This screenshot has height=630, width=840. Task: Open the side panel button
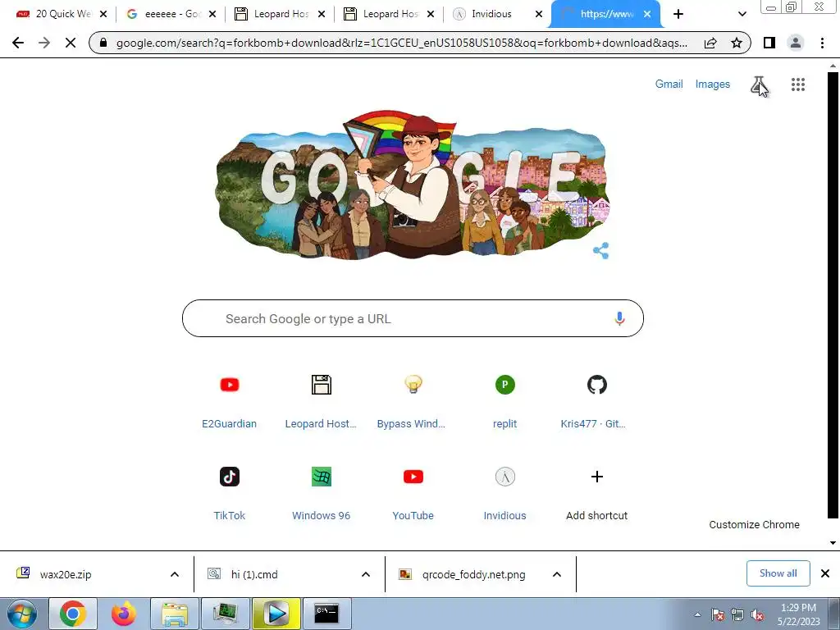point(769,43)
